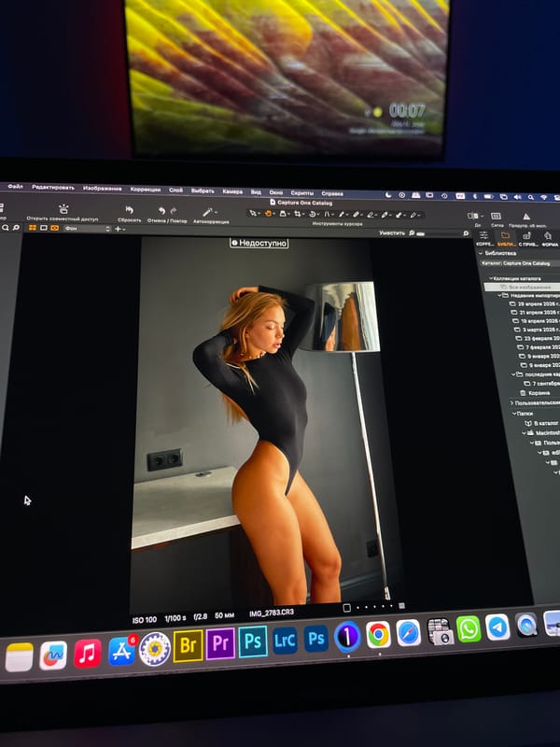
Task: Click the Undo arrow in Отмена / Повтор
Action: click(161, 211)
